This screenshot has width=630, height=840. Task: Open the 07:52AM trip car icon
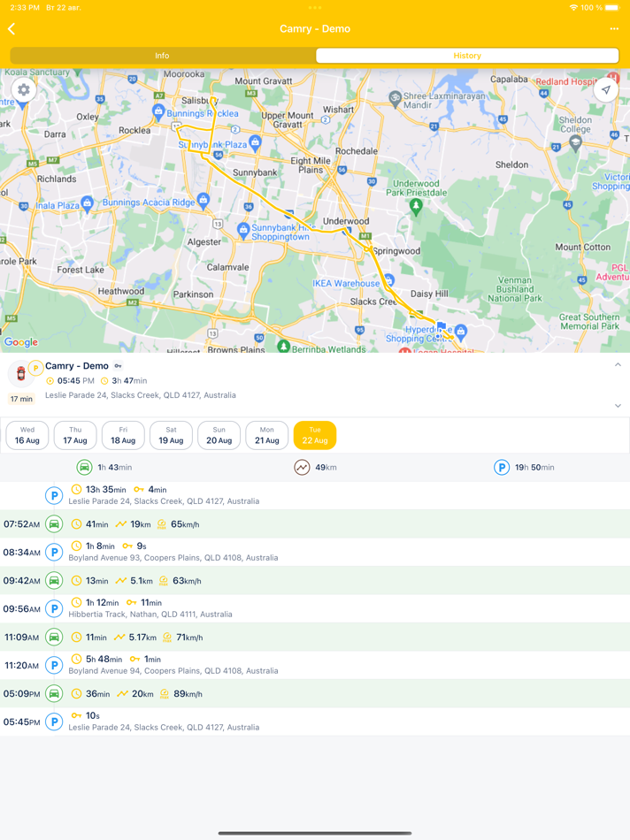54,524
